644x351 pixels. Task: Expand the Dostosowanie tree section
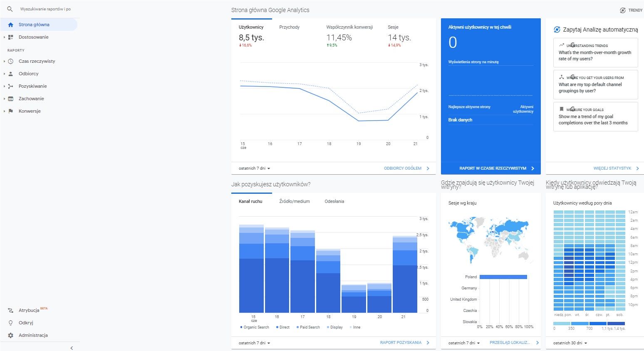pos(5,37)
